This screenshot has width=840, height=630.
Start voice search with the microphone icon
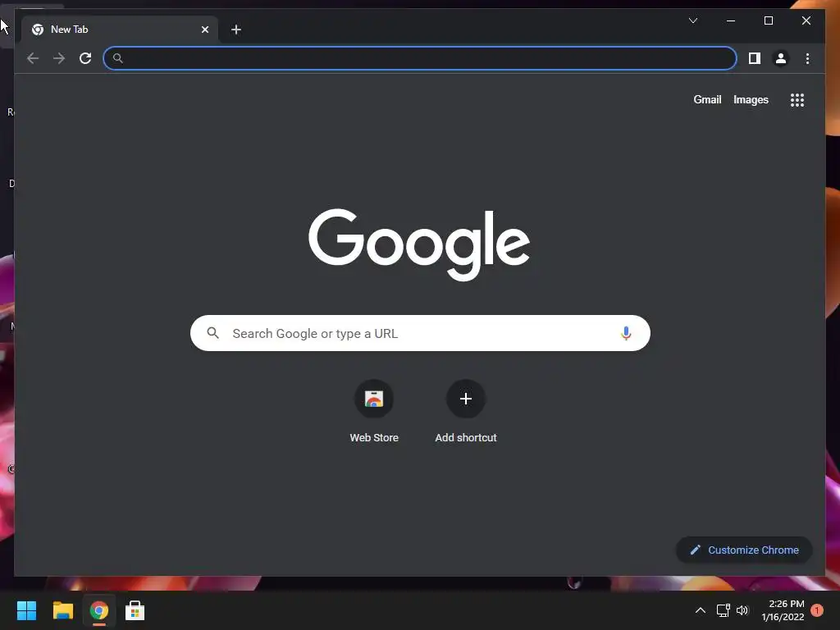[626, 333]
